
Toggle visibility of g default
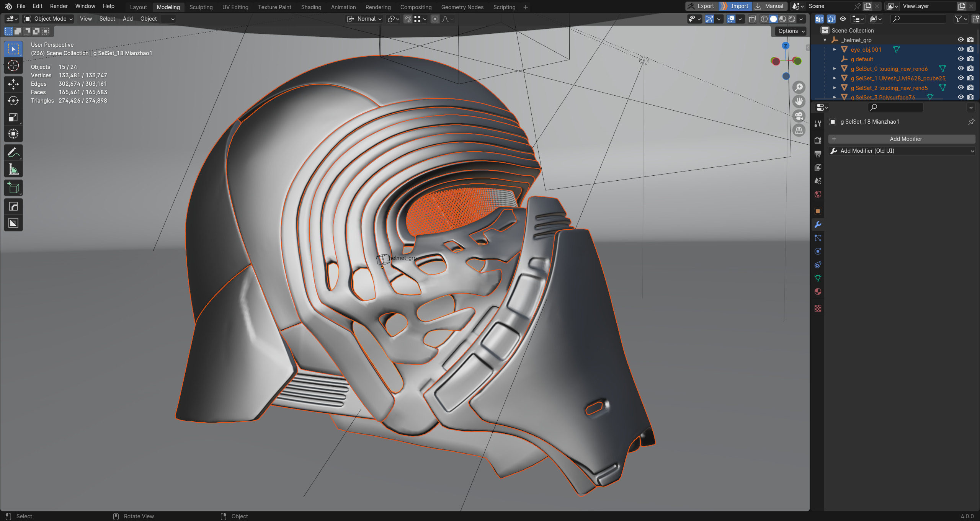(x=960, y=59)
